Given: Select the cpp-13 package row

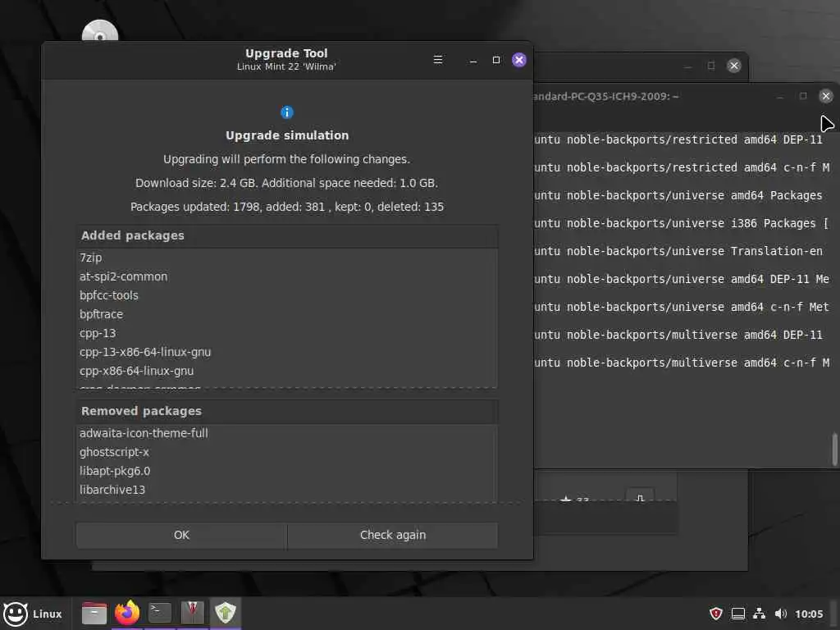Looking at the screenshot, I should pos(287,333).
